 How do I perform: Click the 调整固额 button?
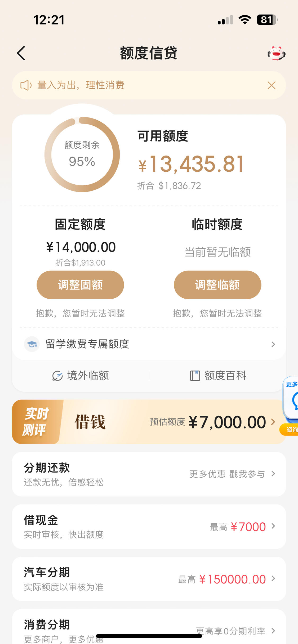point(80,285)
